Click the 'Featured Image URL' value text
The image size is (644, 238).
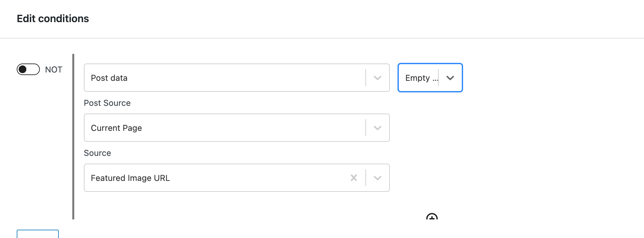click(130, 178)
